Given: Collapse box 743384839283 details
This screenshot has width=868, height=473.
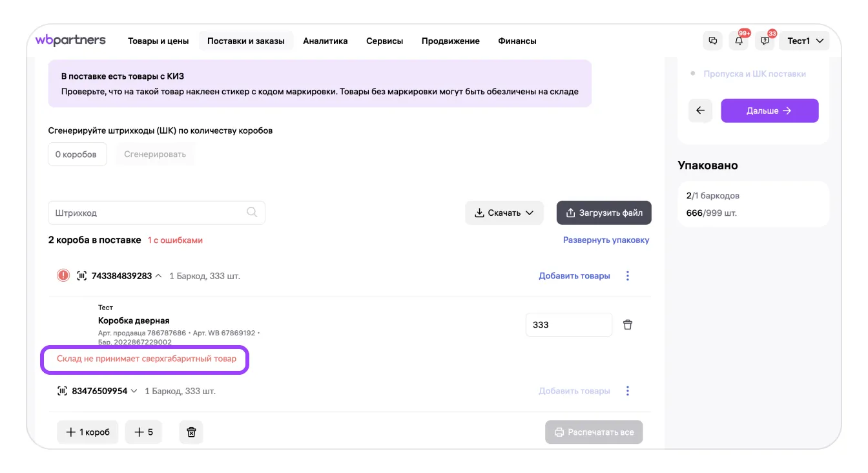Looking at the screenshot, I should (159, 276).
